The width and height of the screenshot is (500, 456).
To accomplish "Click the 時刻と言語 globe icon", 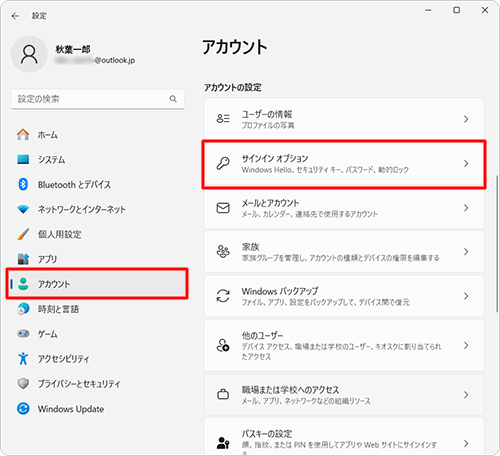I will 23,309.
